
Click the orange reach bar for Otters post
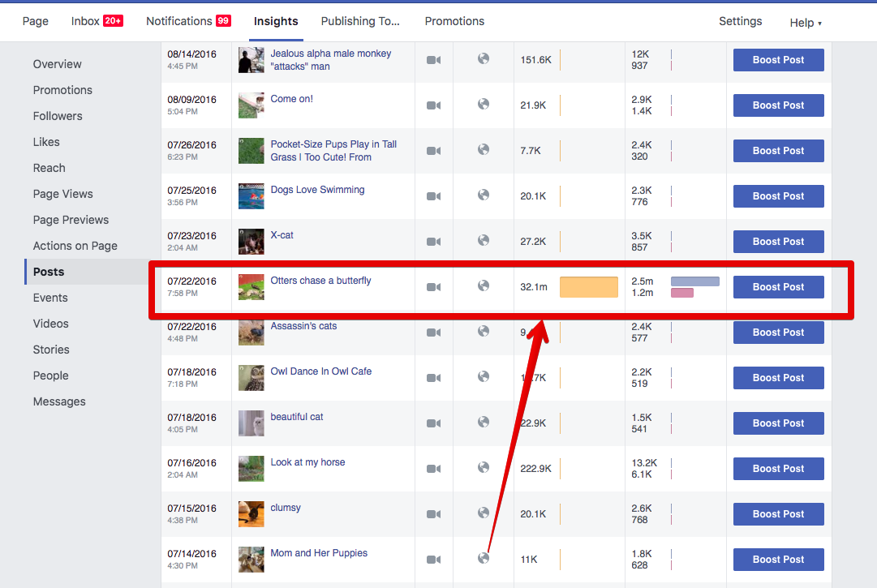[589, 287]
